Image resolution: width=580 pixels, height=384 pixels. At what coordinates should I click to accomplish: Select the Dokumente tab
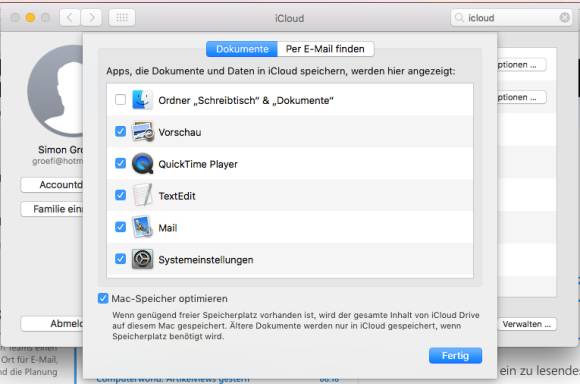click(242, 49)
